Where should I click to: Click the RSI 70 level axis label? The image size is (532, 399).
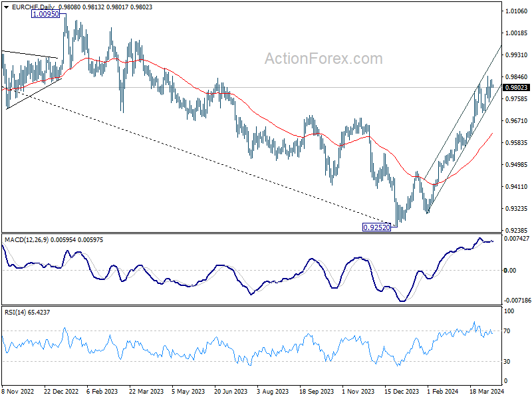click(507, 331)
